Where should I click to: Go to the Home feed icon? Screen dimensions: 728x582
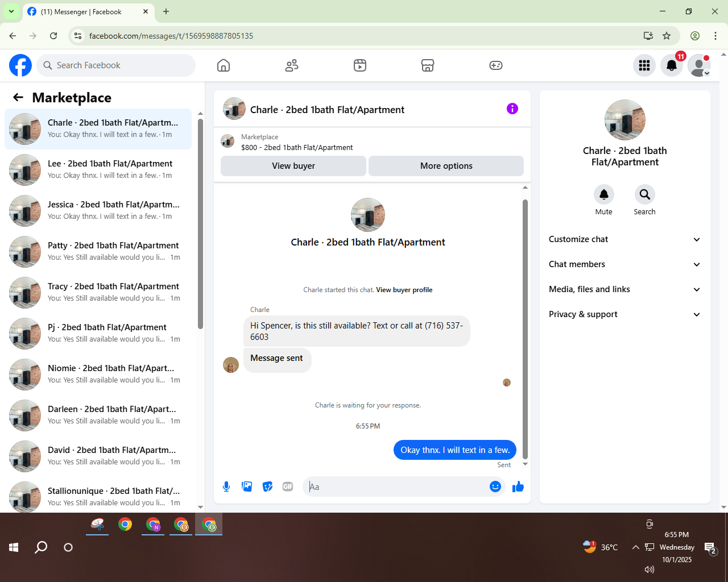coord(224,65)
